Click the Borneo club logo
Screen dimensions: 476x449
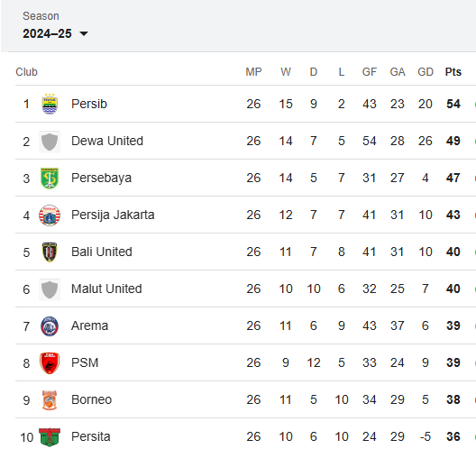pyautogui.click(x=50, y=400)
